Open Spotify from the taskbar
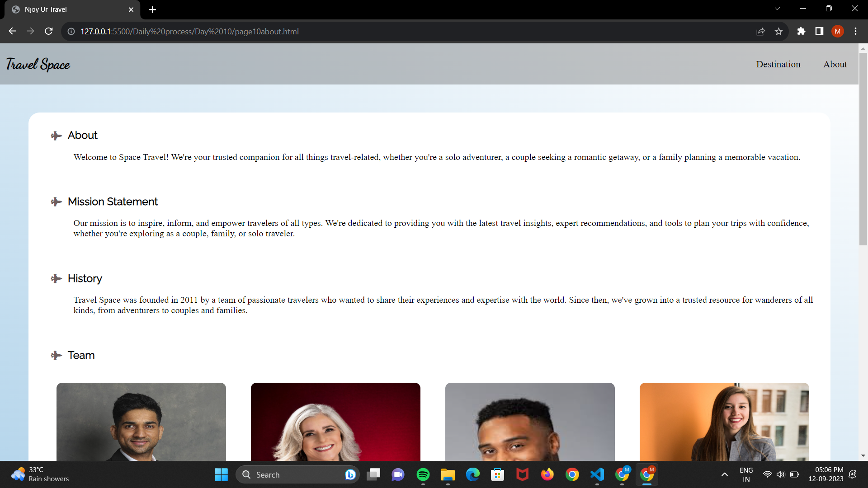 click(423, 474)
